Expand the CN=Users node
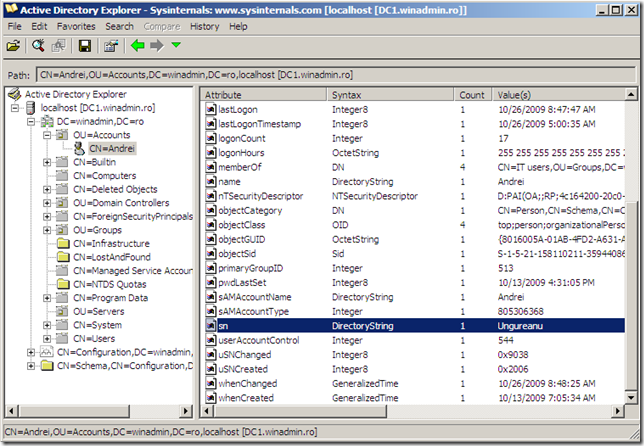 coord(47,338)
